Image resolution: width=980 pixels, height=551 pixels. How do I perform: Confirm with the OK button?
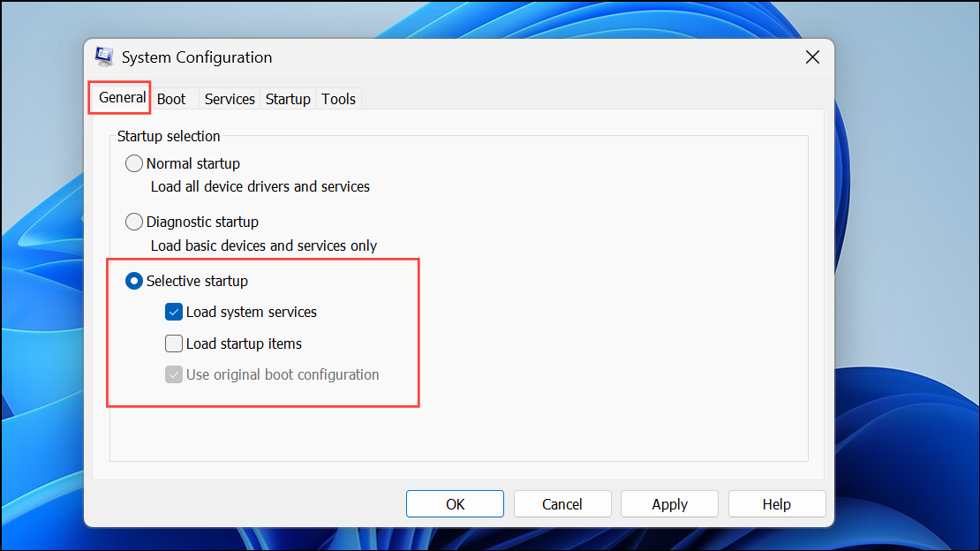[x=455, y=504]
